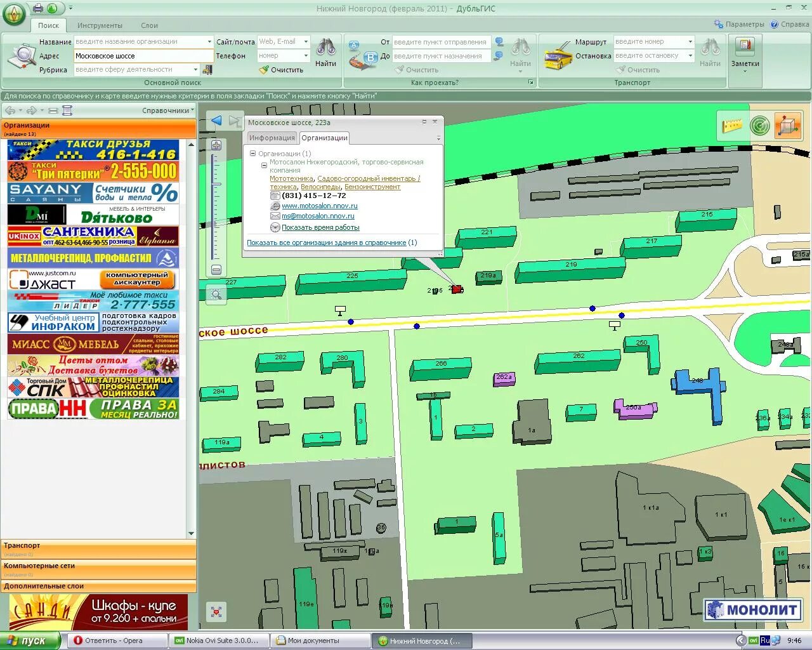Open the Справочники dropdown menu
This screenshot has width=812, height=650.
(169, 110)
